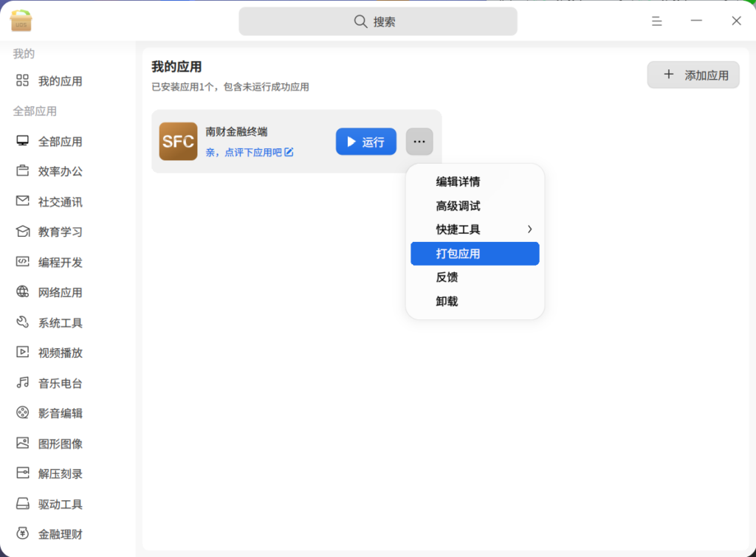Image resolution: width=756 pixels, height=557 pixels.
Task: Open the 效率办公 briefcase category icon
Action: click(23, 171)
